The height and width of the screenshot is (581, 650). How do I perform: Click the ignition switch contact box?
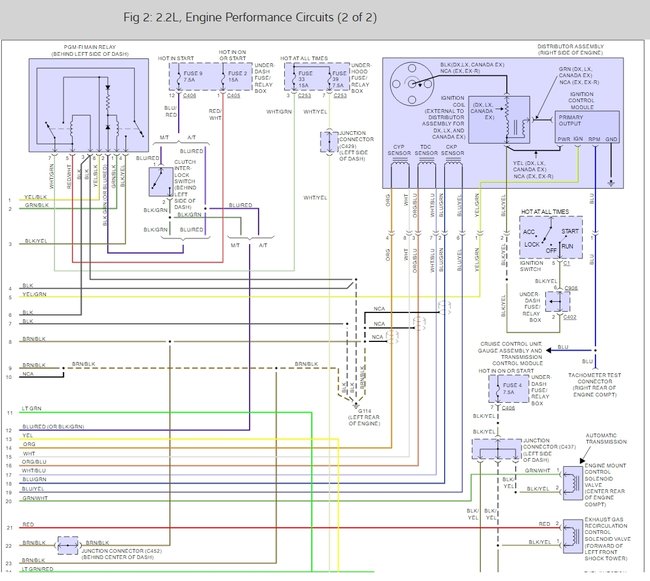point(551,237)
